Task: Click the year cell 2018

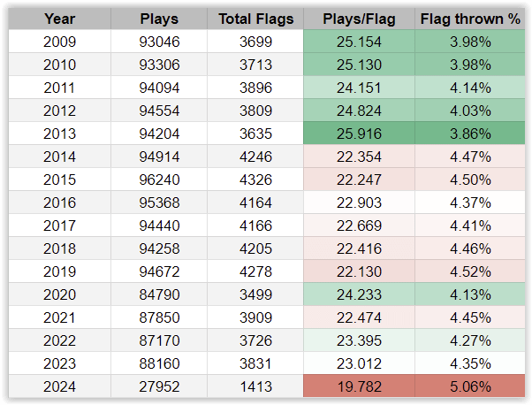Action: point(60,248)
